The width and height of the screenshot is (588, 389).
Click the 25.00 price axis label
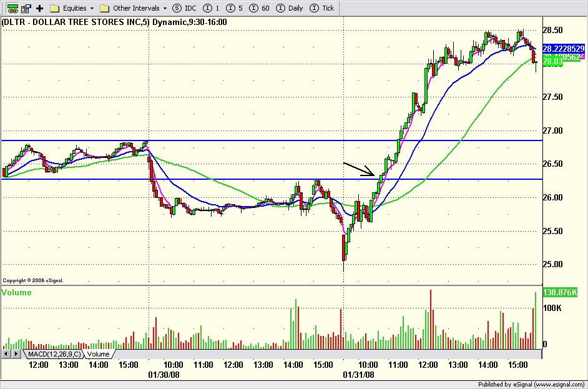553,265
